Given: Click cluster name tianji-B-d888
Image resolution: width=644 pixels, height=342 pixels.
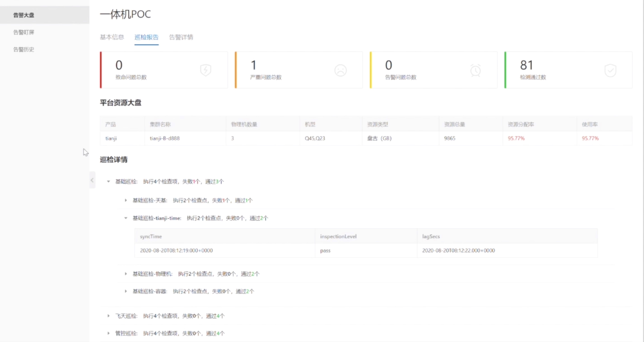Looking at the screenshot, I should (x=164, y=138).
